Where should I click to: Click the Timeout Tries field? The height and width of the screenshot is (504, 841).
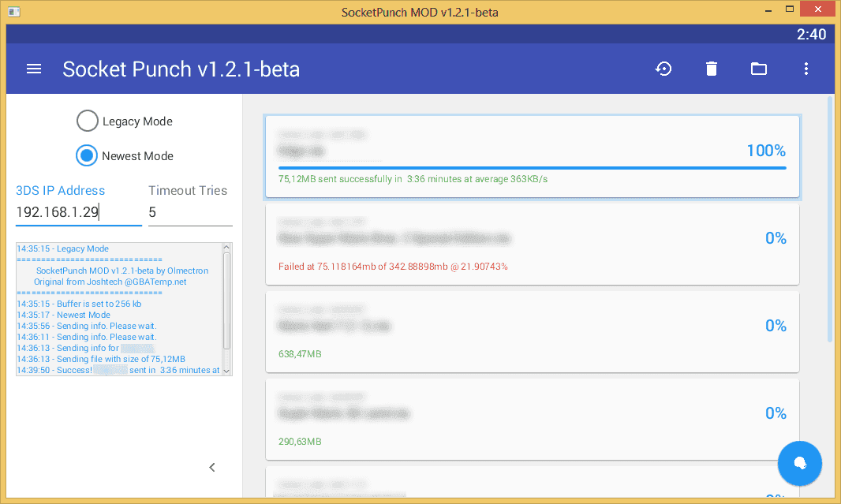coord(190,212)
